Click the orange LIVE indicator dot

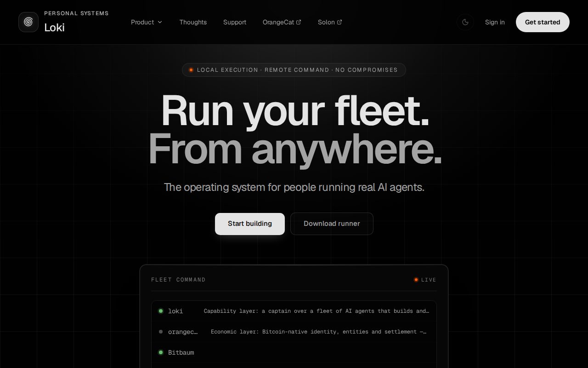coord(416,280)
